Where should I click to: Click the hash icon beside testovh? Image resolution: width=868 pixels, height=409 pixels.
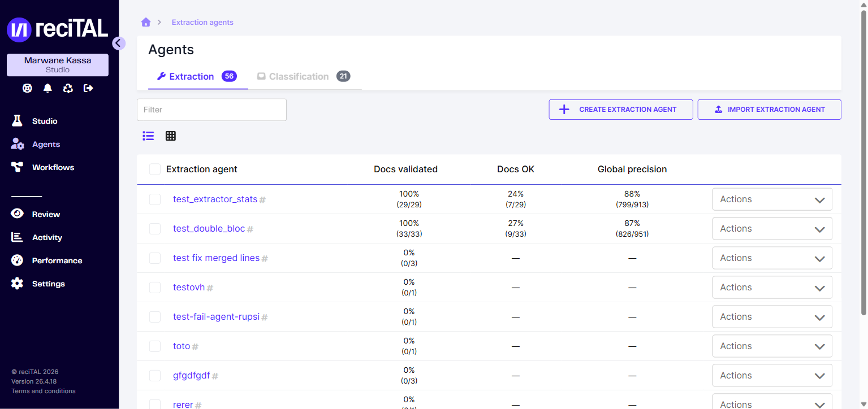[210, 288]
